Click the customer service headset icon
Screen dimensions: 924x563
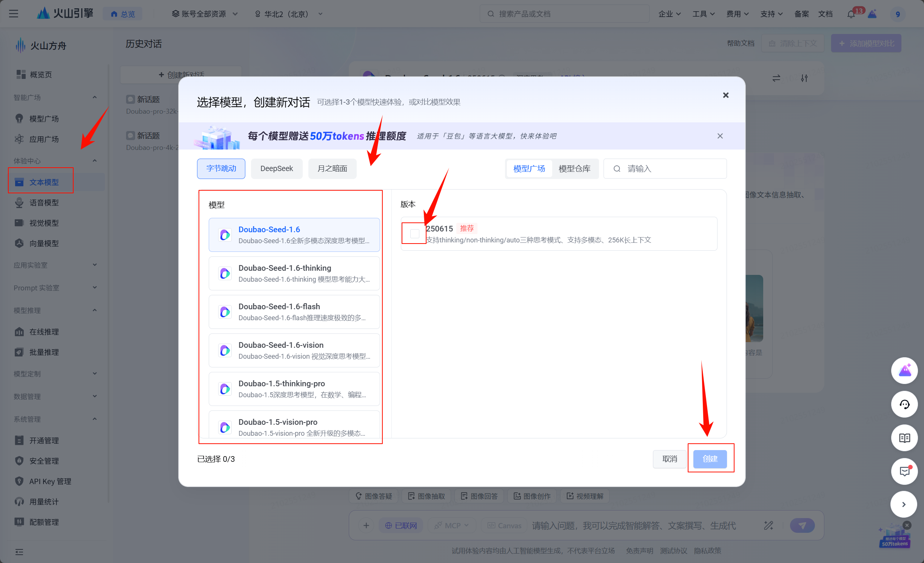coord(904,404)
